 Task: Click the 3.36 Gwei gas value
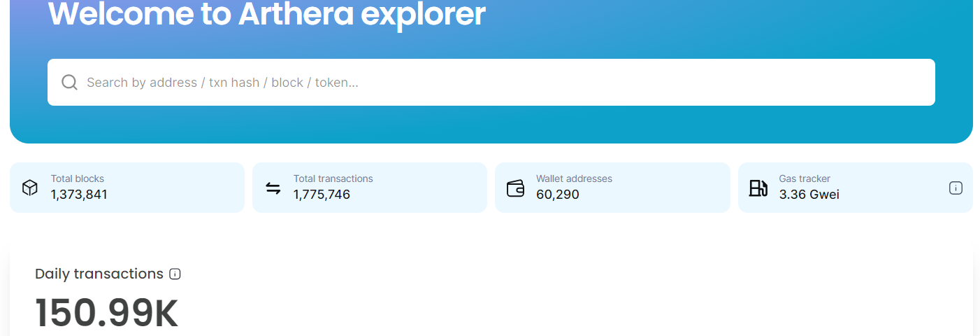[x=809, y=195]
